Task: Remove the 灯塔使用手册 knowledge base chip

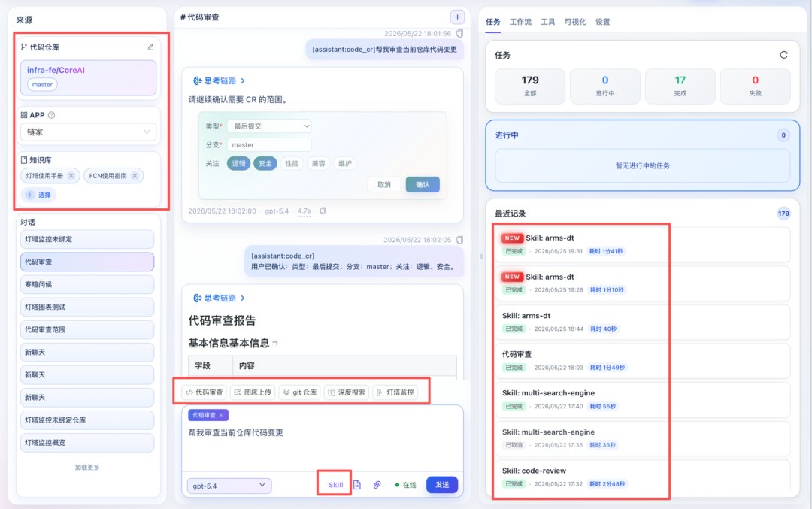Action: 71,176
